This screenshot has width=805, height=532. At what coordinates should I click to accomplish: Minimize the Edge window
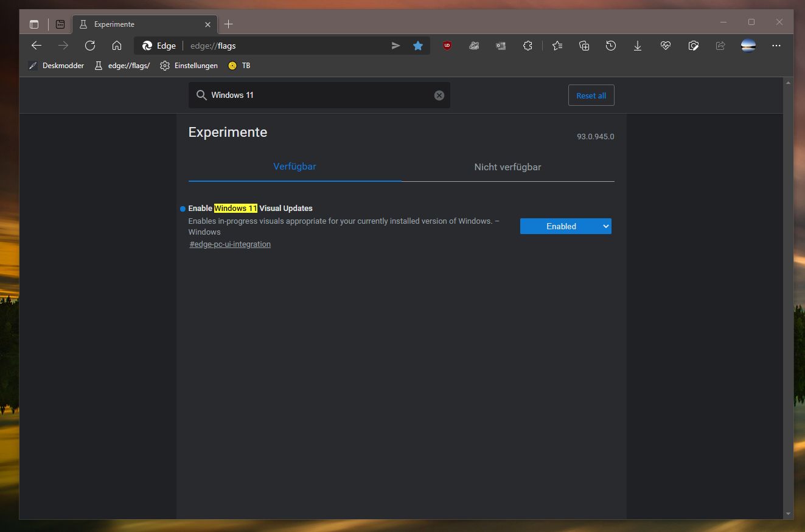(723, 22)
